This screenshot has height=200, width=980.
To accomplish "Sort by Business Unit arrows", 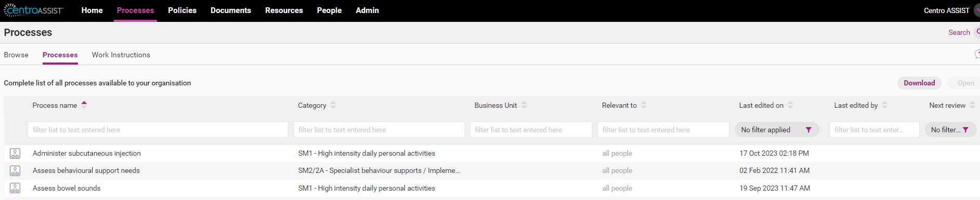I will (x=524, y=105).
